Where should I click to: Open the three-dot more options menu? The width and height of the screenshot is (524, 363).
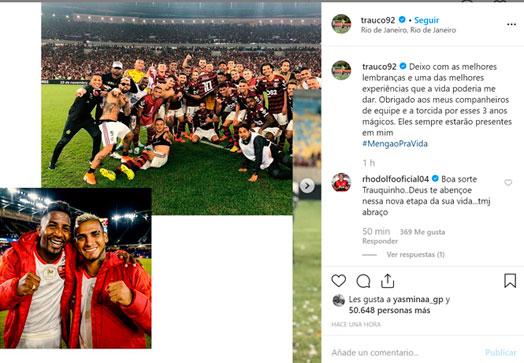click(x=511, y=24)
